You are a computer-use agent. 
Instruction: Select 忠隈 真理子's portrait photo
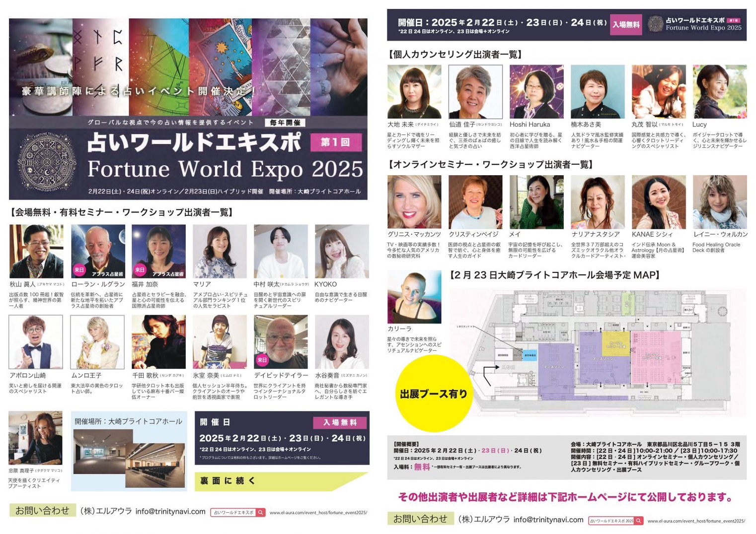[35, 438]
